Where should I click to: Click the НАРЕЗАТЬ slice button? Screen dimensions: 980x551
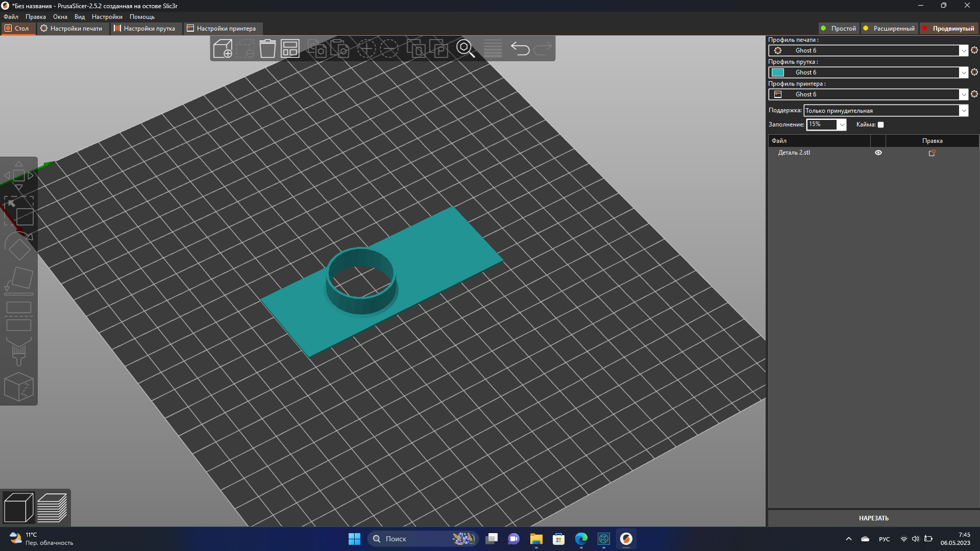pyautogui.click(x=873, y=518)
